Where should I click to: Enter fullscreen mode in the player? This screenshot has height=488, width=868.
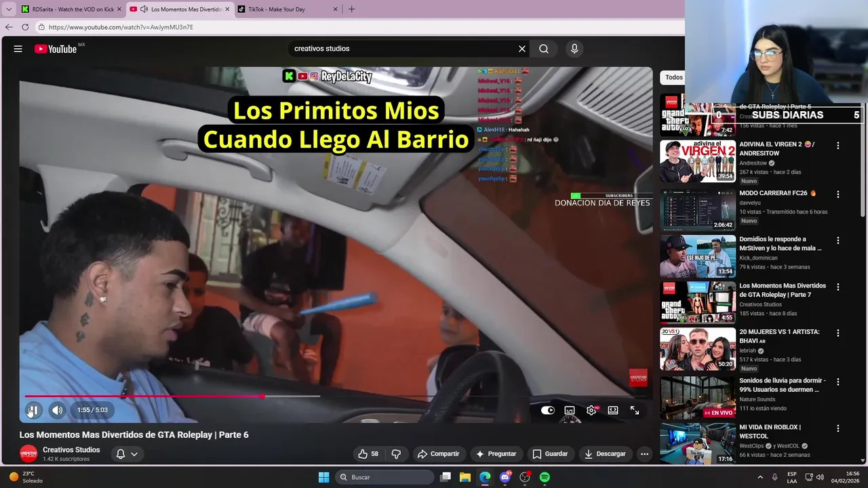pos(635,410)
